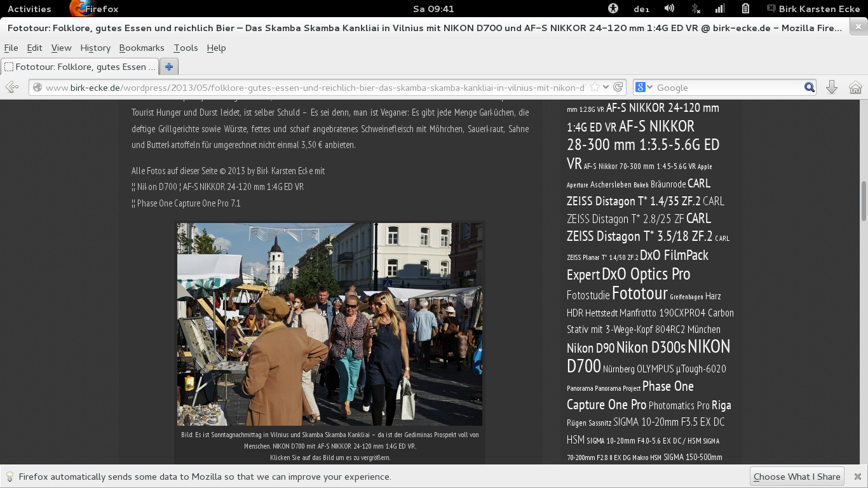Click the network signal icon
The height and width of the screenshot is (488, 868).
[x=720, y=9]
